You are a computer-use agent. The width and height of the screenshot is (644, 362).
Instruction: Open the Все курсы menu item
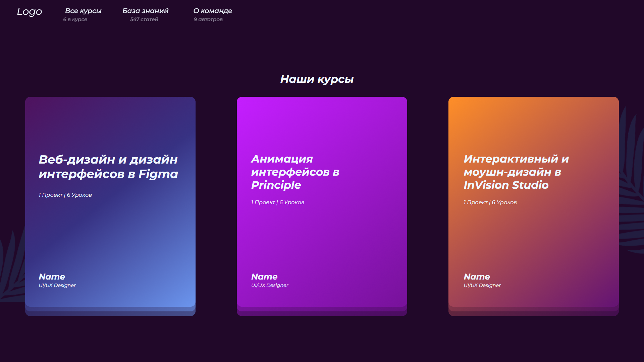pos(83,11)
